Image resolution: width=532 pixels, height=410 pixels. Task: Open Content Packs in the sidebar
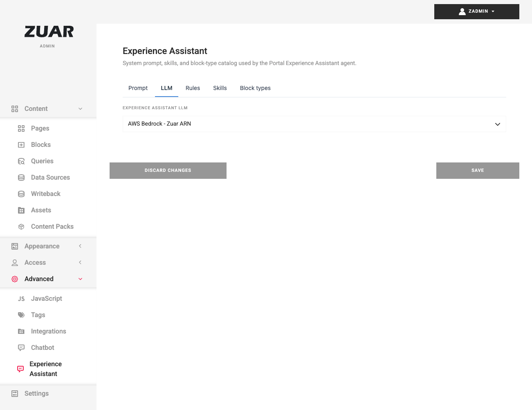(52, 227)
